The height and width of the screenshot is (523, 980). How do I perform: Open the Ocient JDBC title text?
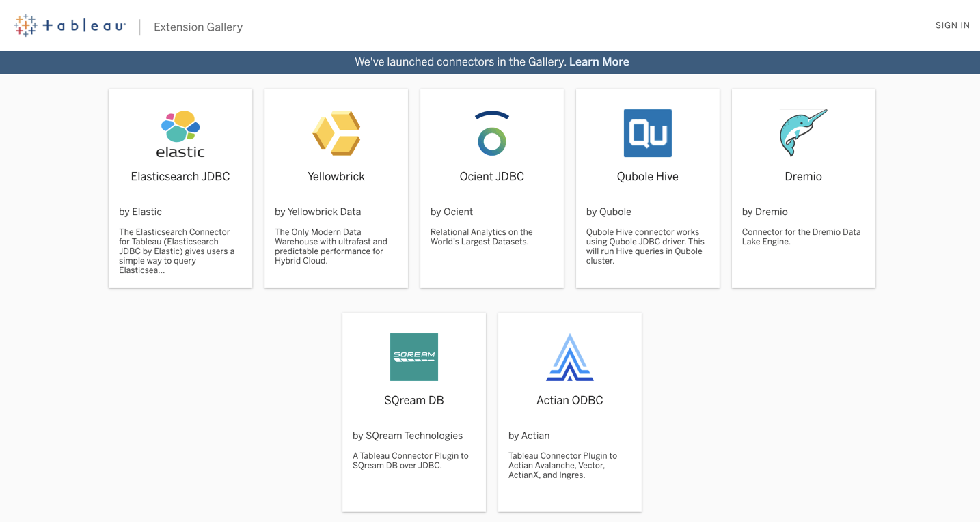click(x=492, y=176)
